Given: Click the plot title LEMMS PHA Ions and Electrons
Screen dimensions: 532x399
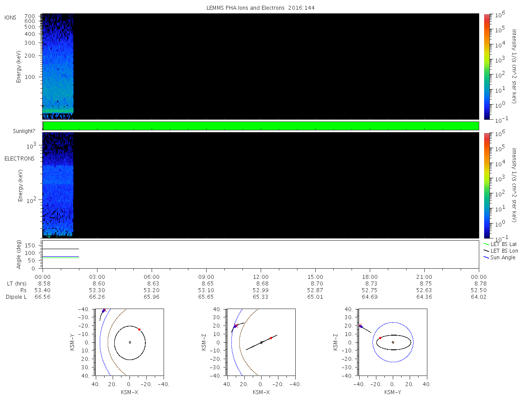Looking at the screenshot, I should tap(261, 8).
